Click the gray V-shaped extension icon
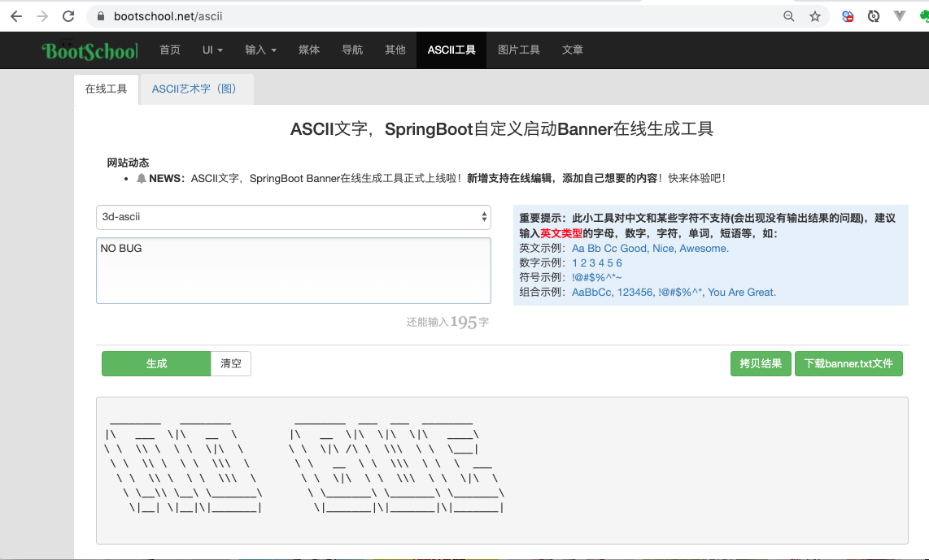 900,16
